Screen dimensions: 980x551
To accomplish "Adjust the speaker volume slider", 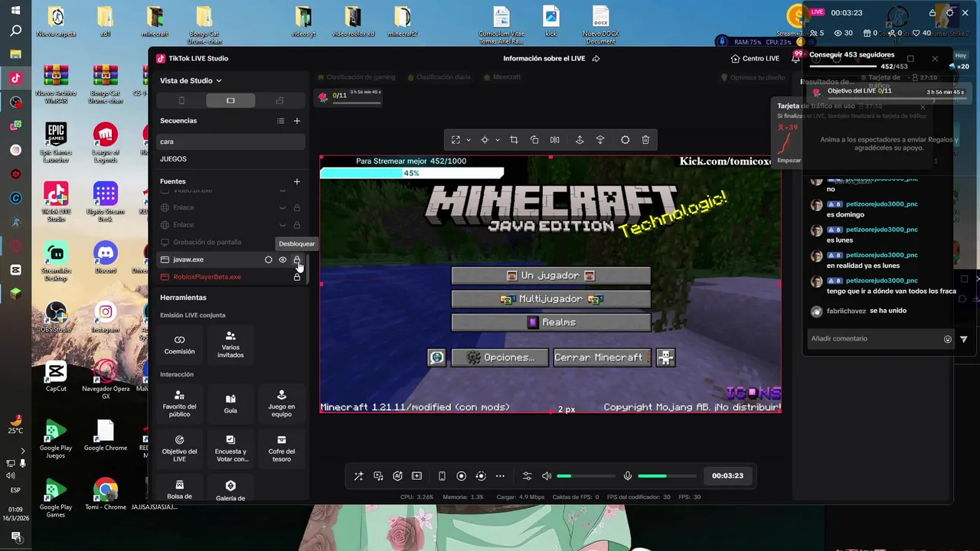I will (586, 476).
